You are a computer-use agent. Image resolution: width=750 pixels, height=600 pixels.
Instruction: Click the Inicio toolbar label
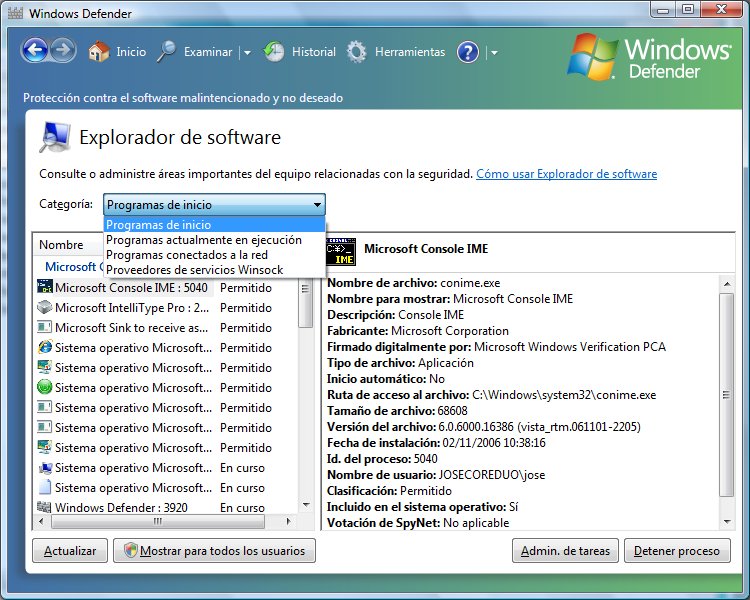pyautogui.click(x=131, y=52)
